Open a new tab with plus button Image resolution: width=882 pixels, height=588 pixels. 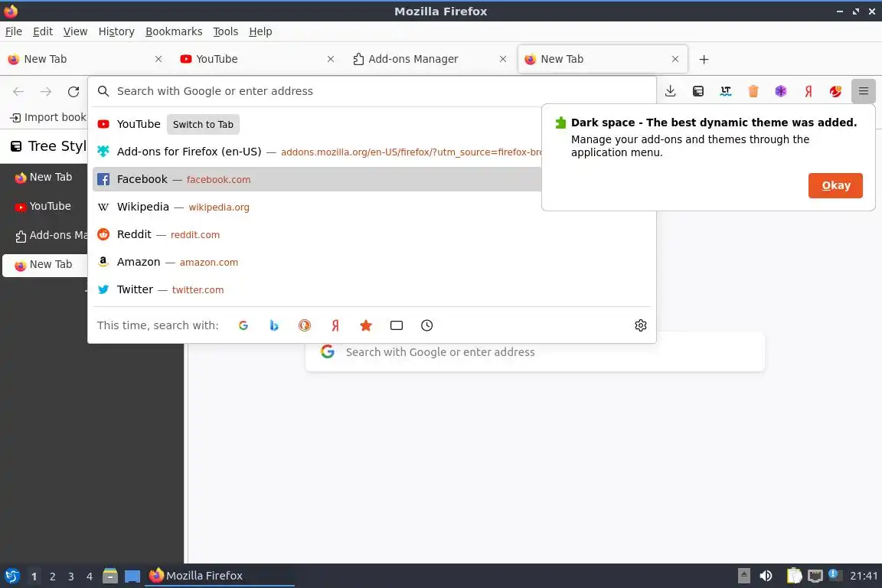tap(704, 59)
